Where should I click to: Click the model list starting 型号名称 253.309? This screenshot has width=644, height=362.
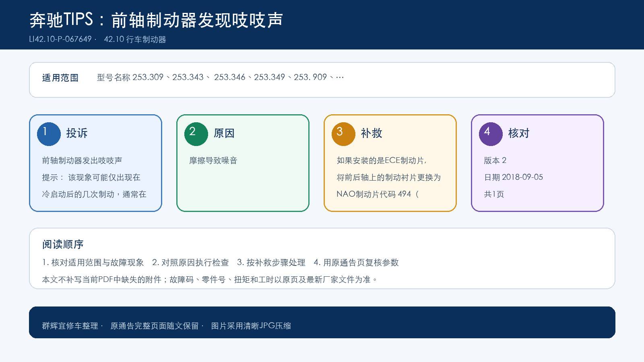(x=220, y=77)
